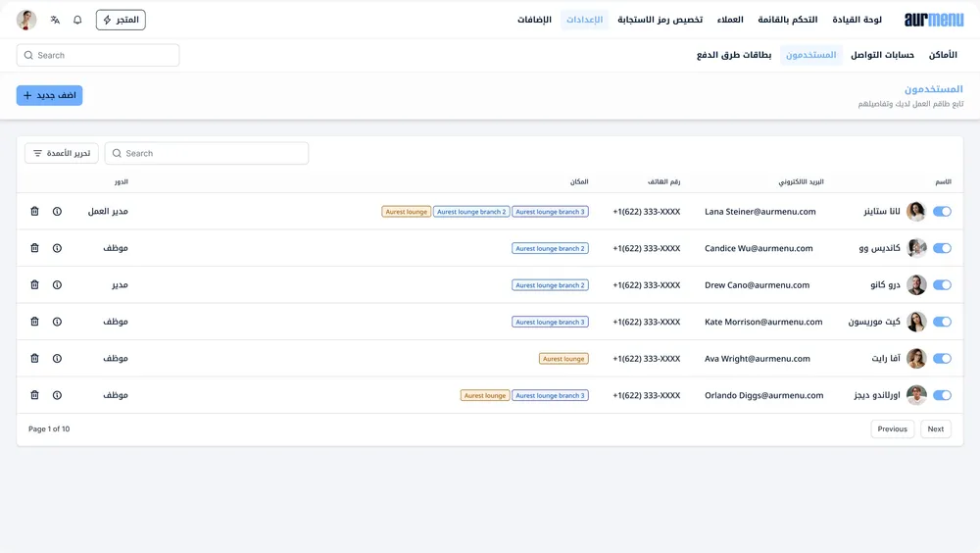
Task: Delete Orlando Diggs using trash icon
Action: tap(34, 395)
